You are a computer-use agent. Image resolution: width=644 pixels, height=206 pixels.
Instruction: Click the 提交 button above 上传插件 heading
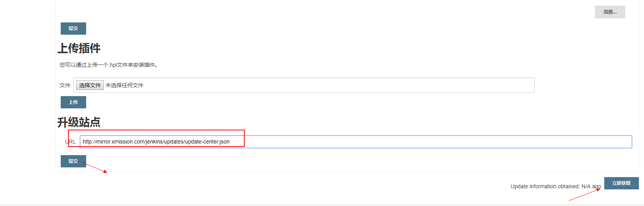[x=73, y=29]
